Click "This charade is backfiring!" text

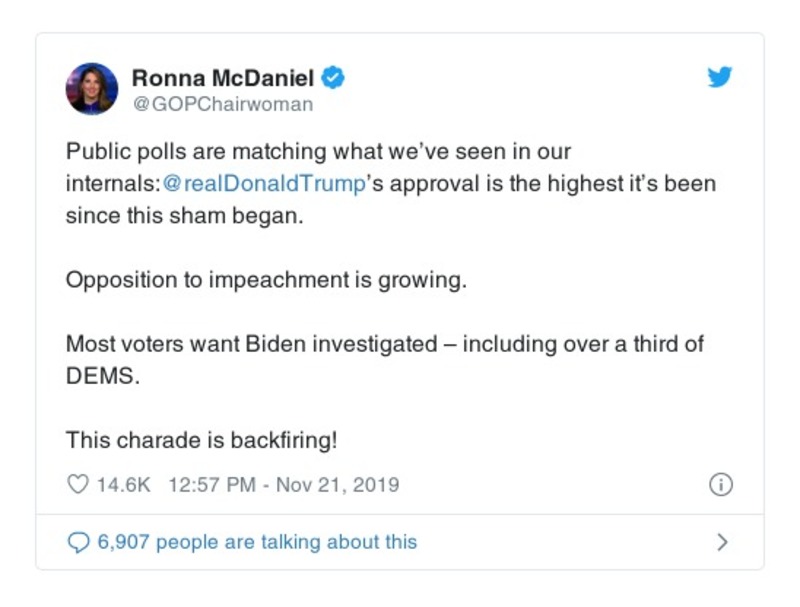point(209,439)
